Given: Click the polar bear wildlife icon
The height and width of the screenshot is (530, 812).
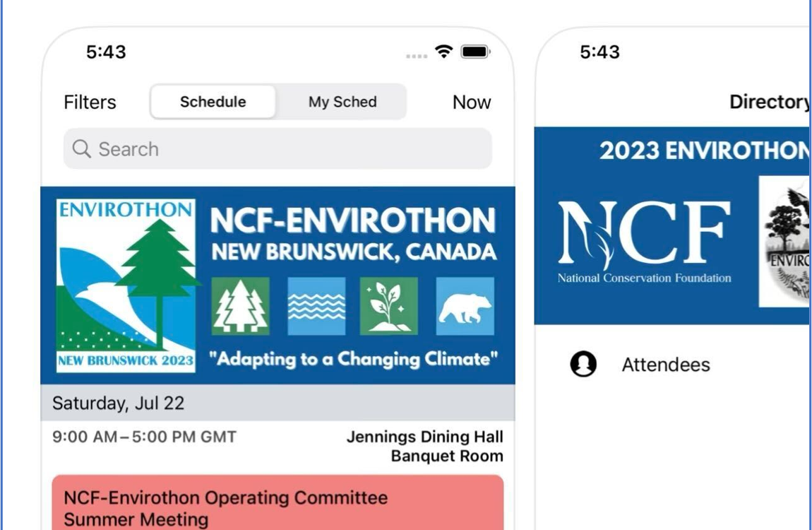Looking at the screenshot, I should coord(465,306).
